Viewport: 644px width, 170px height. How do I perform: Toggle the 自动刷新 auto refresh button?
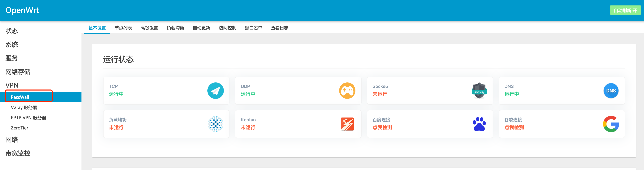pyautogui.click(x=625, y=10)
